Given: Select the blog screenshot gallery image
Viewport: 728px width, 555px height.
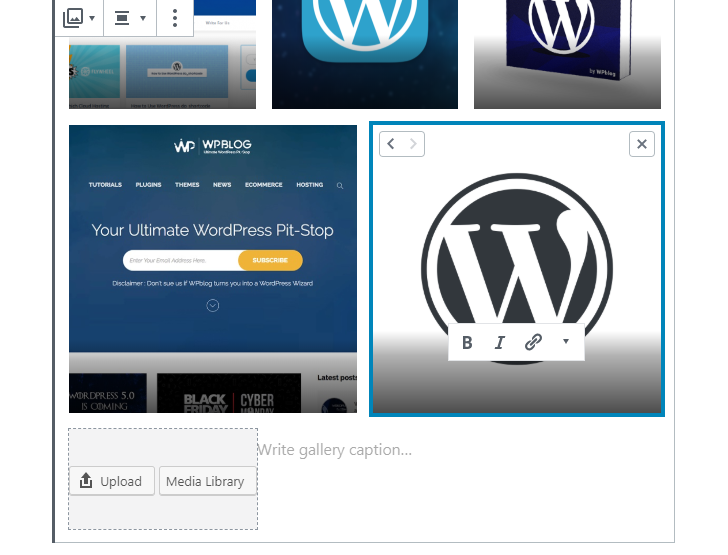Looking at the screenshot, I should [x=162, y=72].
